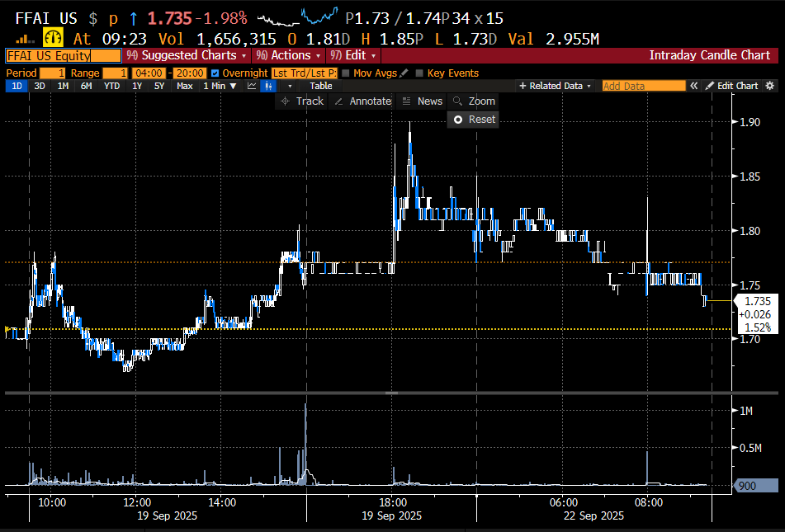The image size is (785, 532).
Task: Click the pencil icon next to Mov Avgs
Action: (x=404, y=73)
